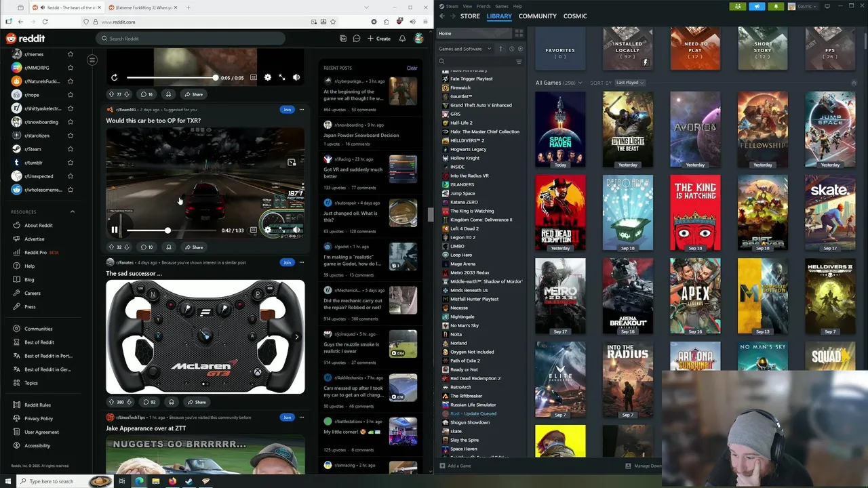The image size is (868, 488).
Task: Collapse Reddit left sidebar with hamburger button
Action: [x=92, y=60]
